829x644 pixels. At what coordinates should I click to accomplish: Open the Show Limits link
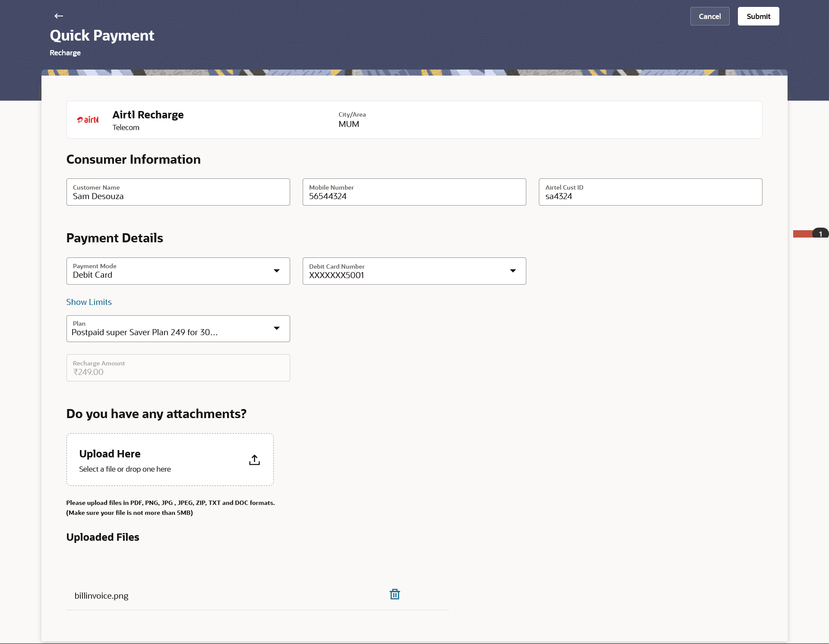(89, 302)
